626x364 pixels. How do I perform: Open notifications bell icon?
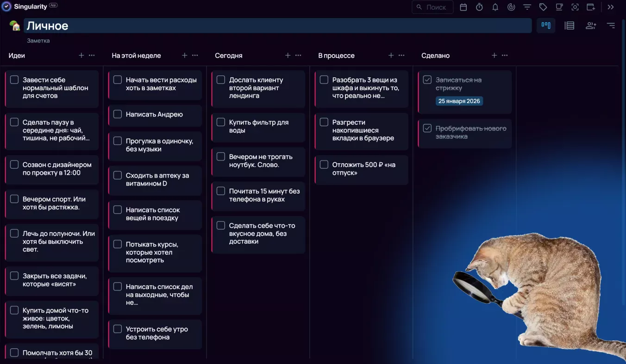[495, 7]
